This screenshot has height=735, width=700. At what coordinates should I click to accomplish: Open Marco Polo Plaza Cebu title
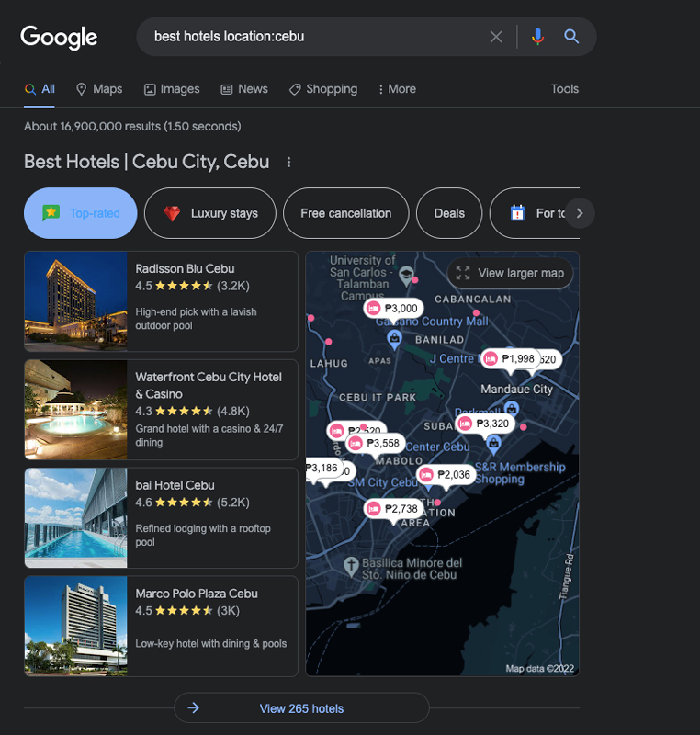point(197,594)
